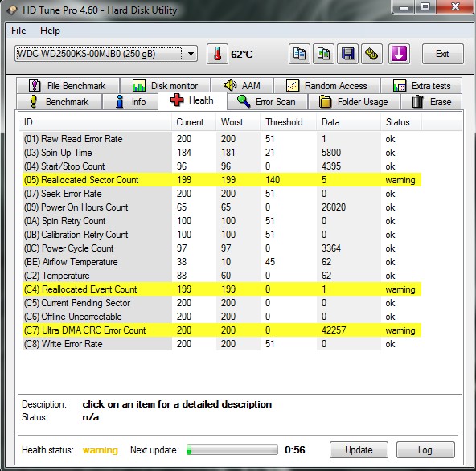The height and width of the screenshot is (471, 476).
Task: Select the (0C) Power Cycle Count row
Action: click(222, 248)
